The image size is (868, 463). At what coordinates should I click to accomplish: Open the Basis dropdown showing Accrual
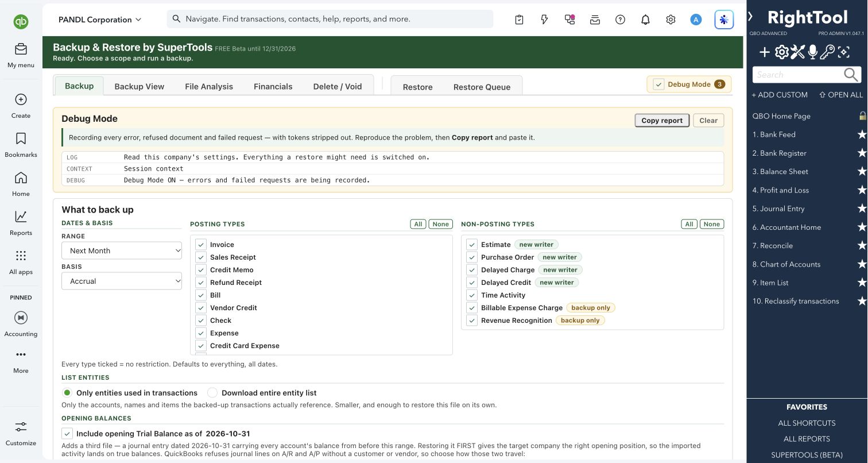(x=122, y=281)
